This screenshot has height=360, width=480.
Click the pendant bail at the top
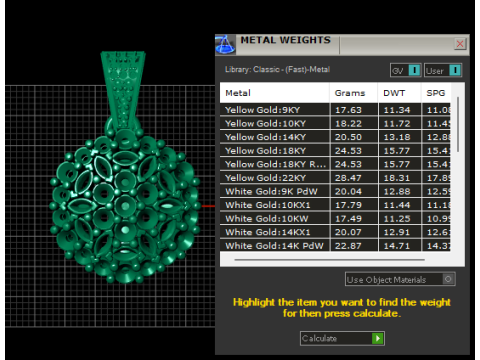pos(123,90)
